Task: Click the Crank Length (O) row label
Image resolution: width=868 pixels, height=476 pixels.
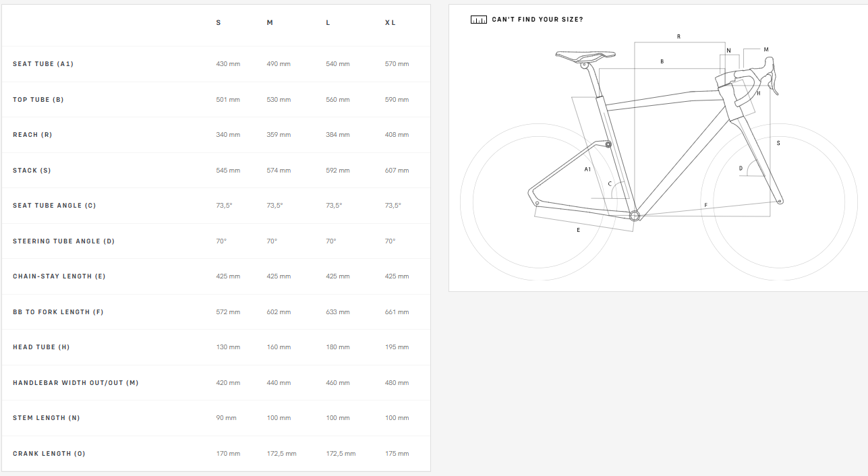Action: point(49,454)
